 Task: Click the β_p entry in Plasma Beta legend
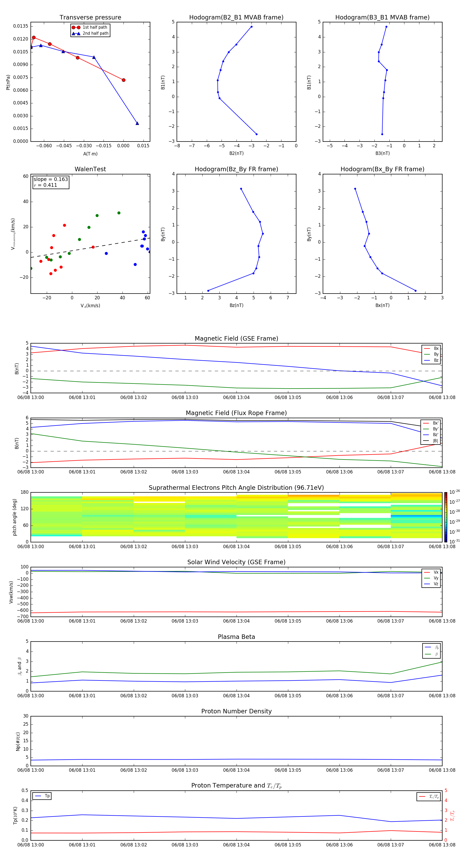(432, 647)
